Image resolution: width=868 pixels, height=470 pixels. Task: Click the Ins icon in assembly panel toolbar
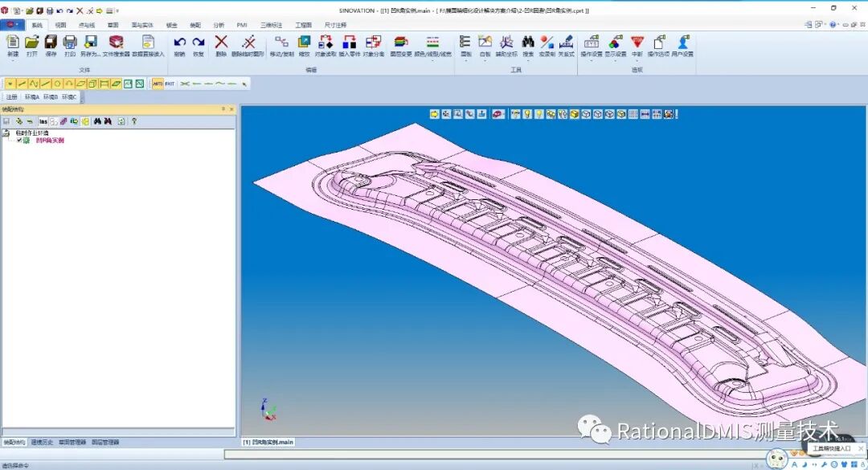(43, 121)
